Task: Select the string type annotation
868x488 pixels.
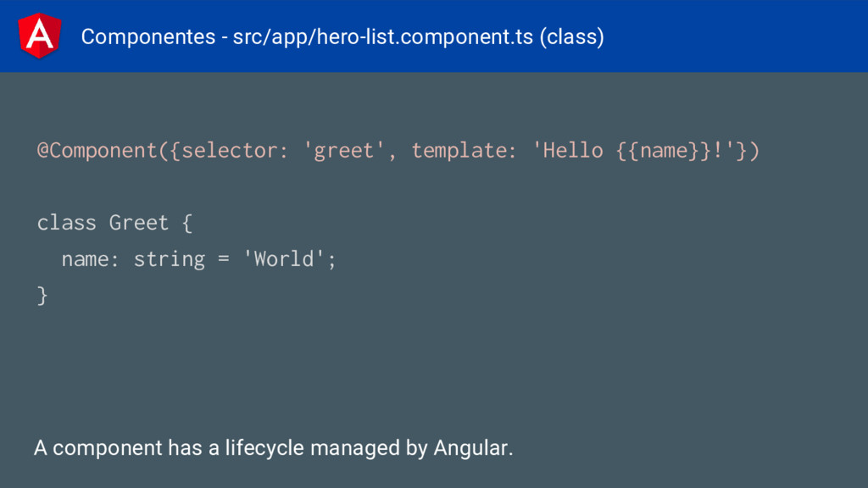Action: [x=170, y=259]
